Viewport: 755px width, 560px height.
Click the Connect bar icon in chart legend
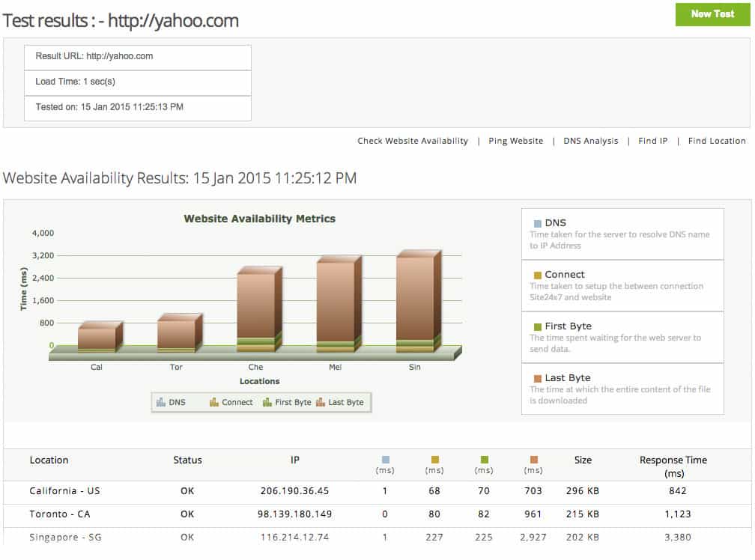click(x=213, y=402)
